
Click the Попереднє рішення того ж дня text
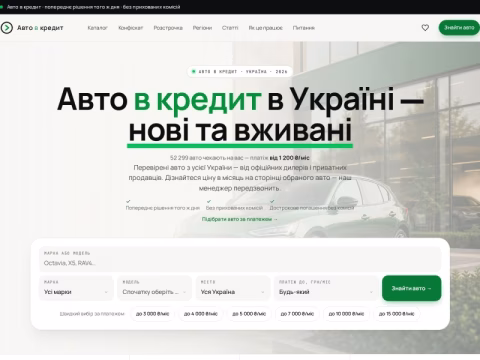point(163,208)
